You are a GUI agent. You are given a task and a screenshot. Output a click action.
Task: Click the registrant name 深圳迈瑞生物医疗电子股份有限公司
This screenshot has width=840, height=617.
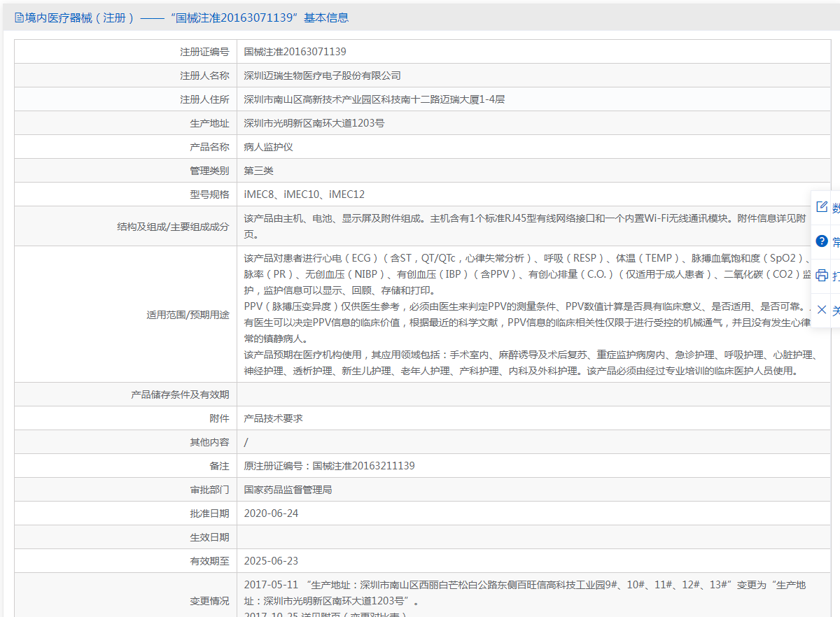point(323,76)
